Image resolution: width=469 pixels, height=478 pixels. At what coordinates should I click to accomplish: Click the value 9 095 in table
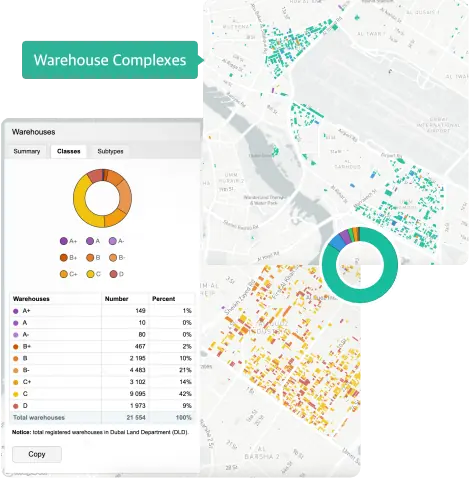pos(138,394)
